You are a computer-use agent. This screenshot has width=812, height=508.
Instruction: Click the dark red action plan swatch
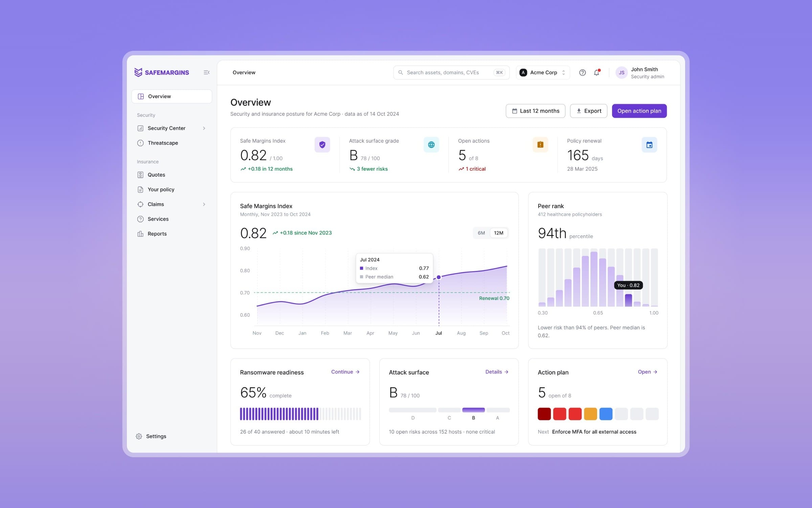coord(544,414)
